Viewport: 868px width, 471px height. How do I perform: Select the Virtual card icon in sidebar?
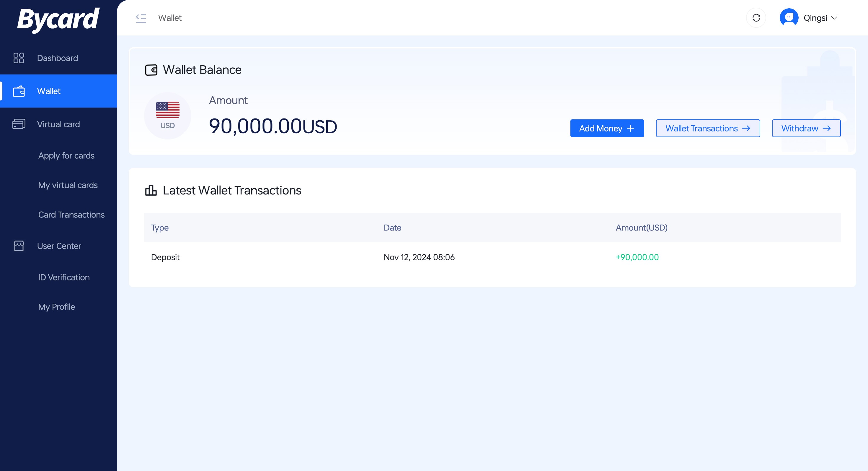click(x=19, y=124)
